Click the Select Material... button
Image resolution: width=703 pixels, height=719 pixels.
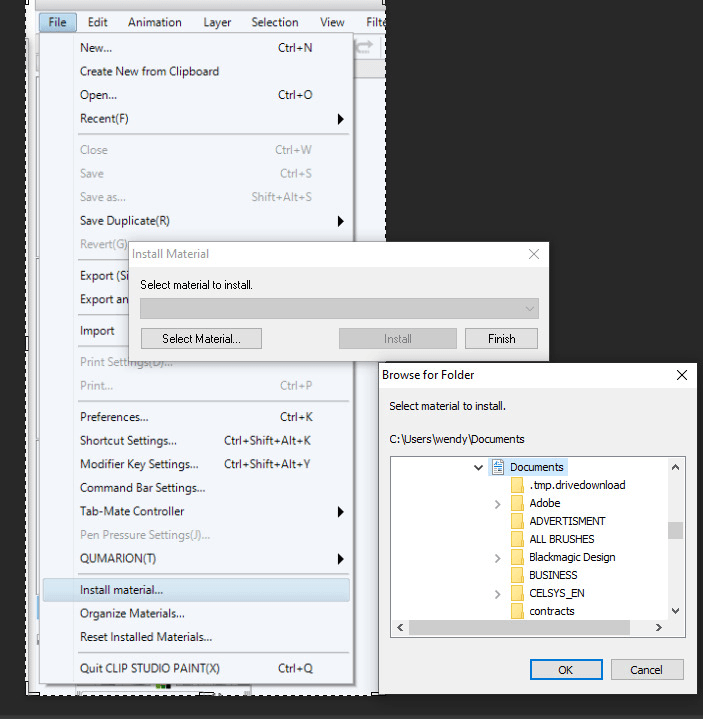[201, 338]
